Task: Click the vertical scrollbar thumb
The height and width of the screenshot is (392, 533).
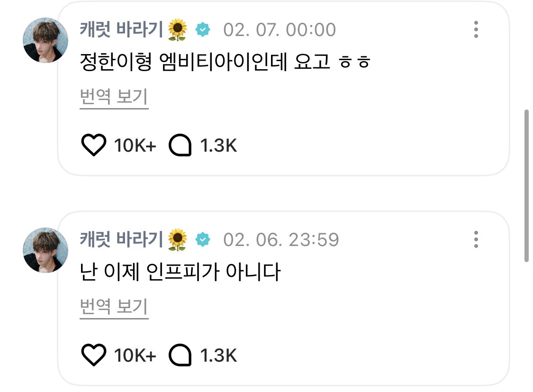Action: tap(526, 185)
